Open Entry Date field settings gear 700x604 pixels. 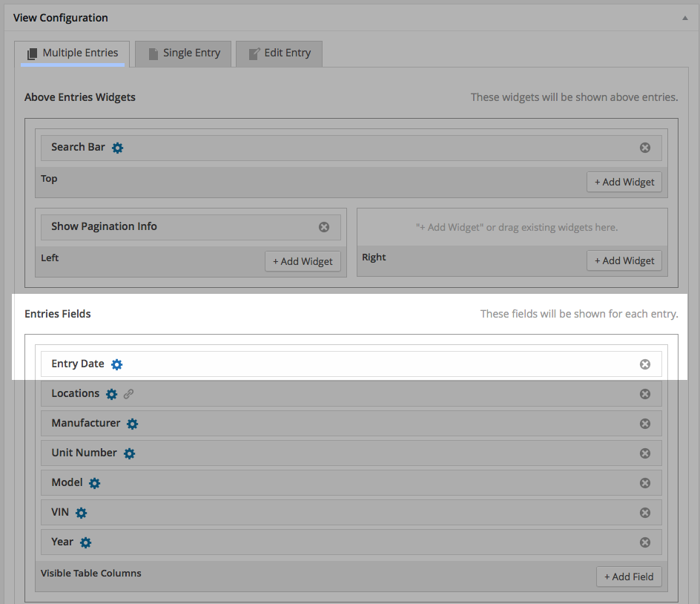tap(116, 364)
